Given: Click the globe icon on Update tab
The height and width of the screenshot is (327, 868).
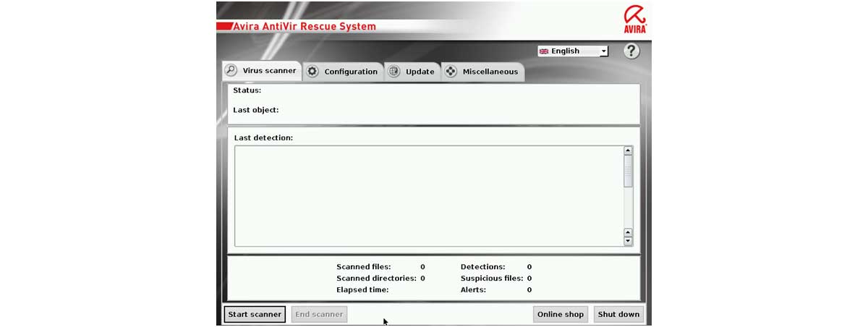Looking at the screenshot, I should [394, 72].
